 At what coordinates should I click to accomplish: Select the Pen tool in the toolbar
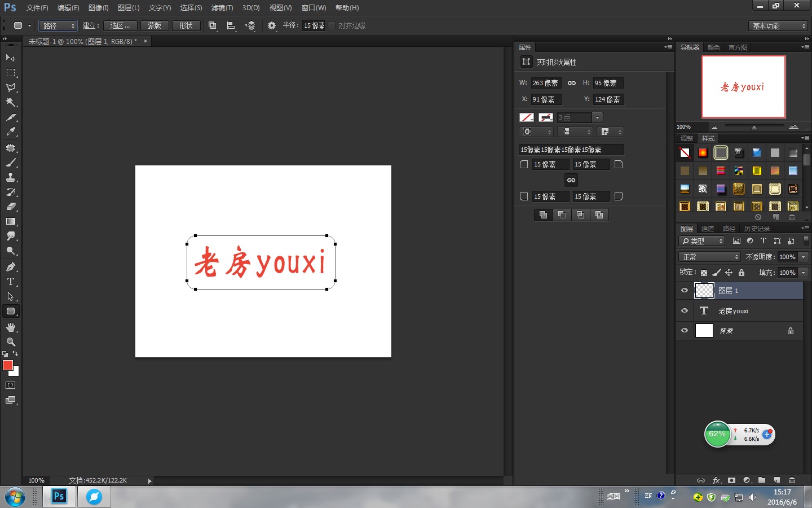point(10,266)
